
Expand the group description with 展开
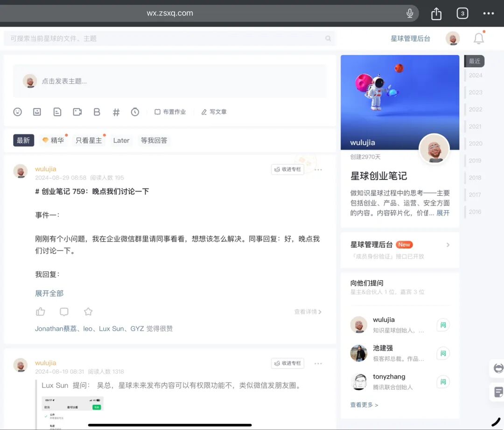(443, 213)
